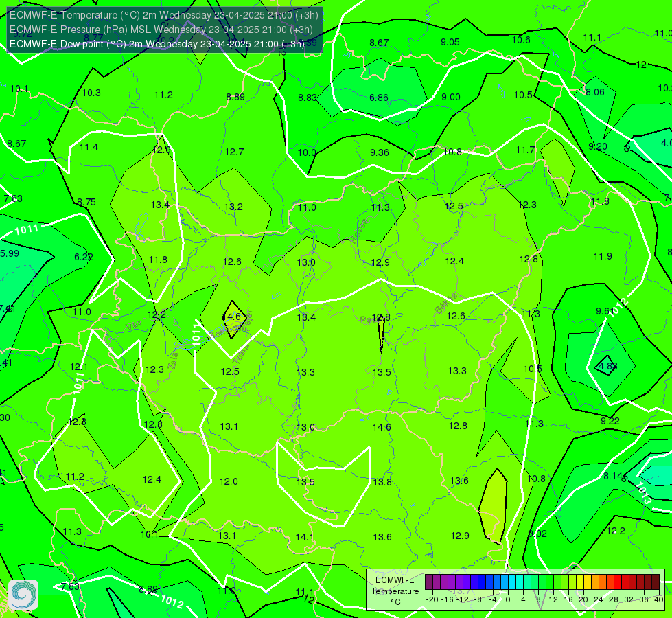The image size is (672, 618).
Task: Click the dark red swatch above 40 in legend
Action: pos(656,582)
